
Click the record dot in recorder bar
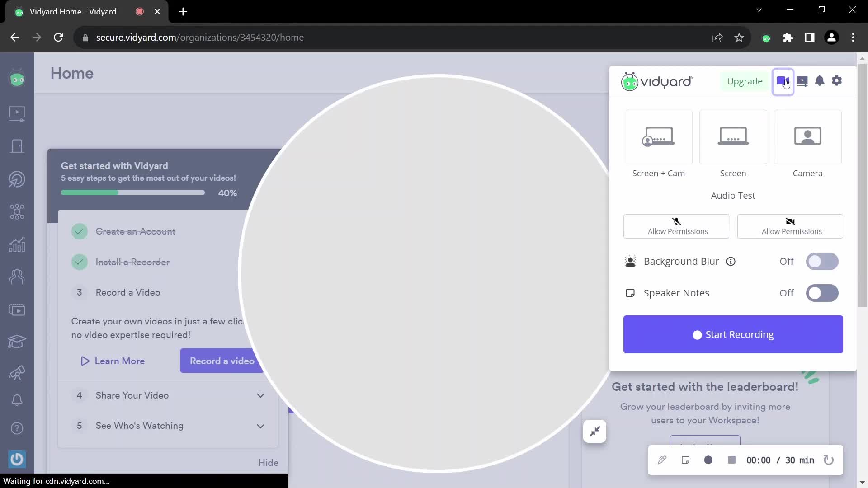708,460
